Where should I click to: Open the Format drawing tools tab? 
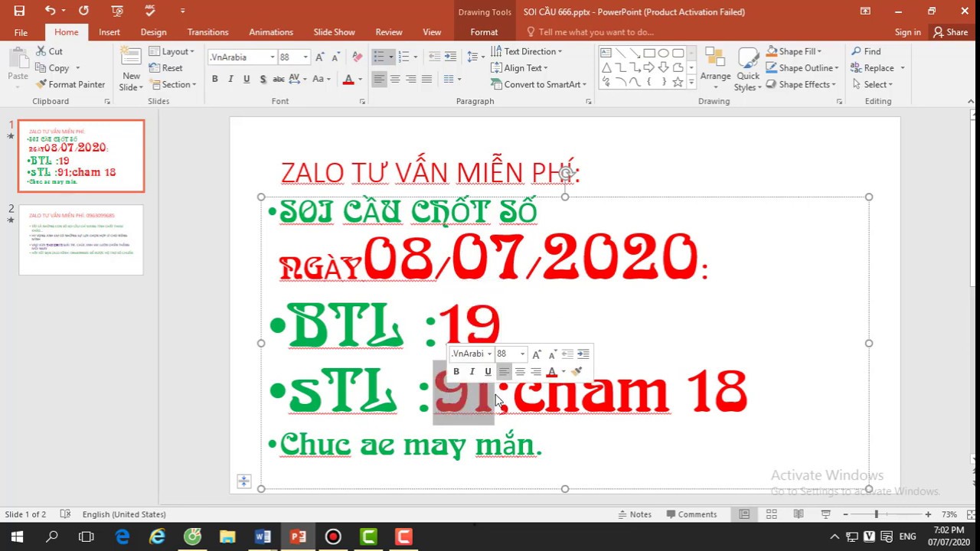[484, 32]
